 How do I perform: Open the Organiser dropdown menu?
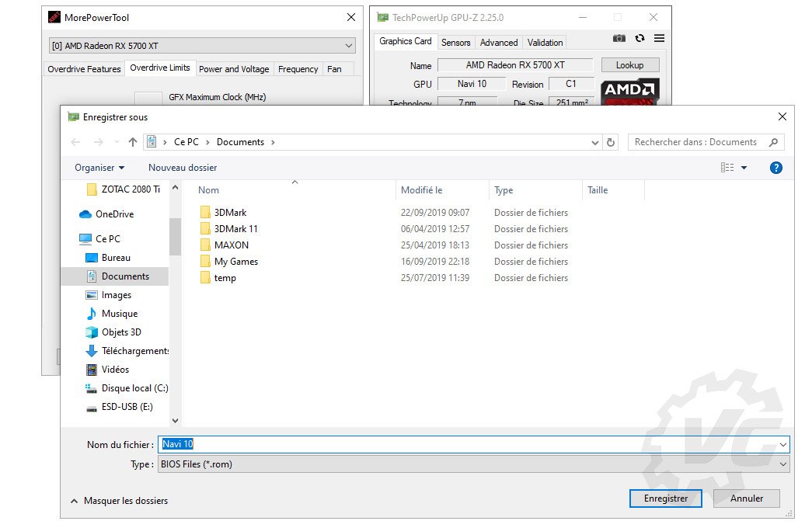pyautogui.click(x=99, y=168)
